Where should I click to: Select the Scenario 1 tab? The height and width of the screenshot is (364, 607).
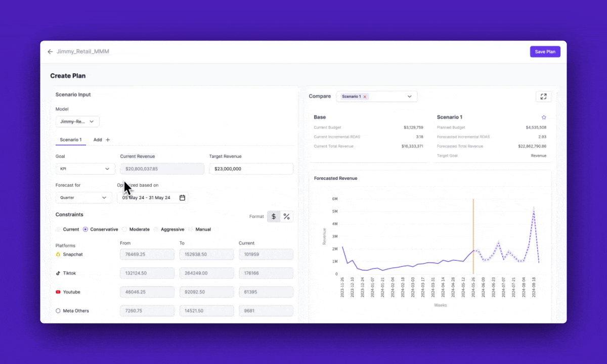click(70, 140)
